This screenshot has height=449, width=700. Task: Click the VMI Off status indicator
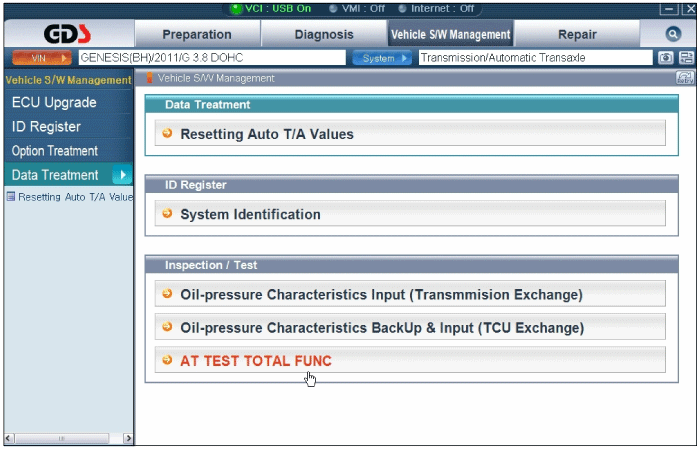pos(357,8)
